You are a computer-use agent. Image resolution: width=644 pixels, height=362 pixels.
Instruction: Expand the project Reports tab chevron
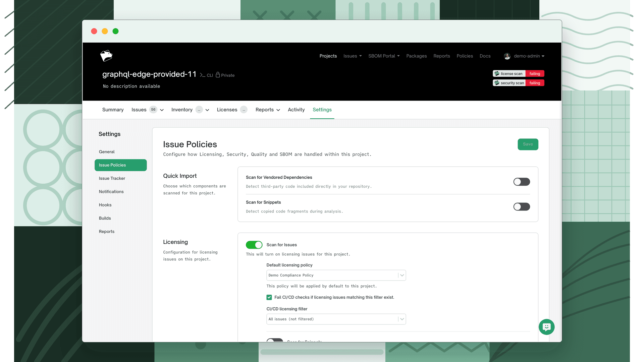[278, 110]
